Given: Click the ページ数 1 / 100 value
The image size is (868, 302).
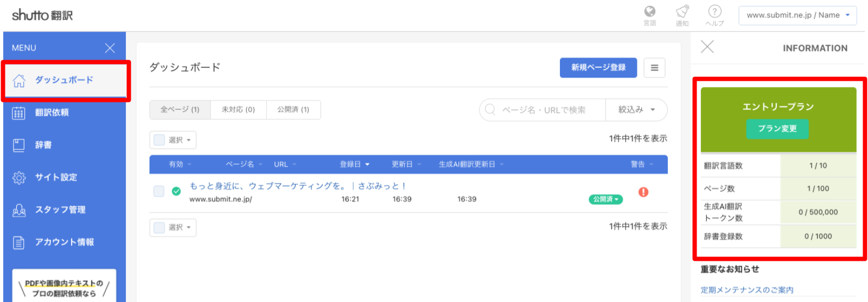Looking at the screenshot, I should (x=818, y=189).
